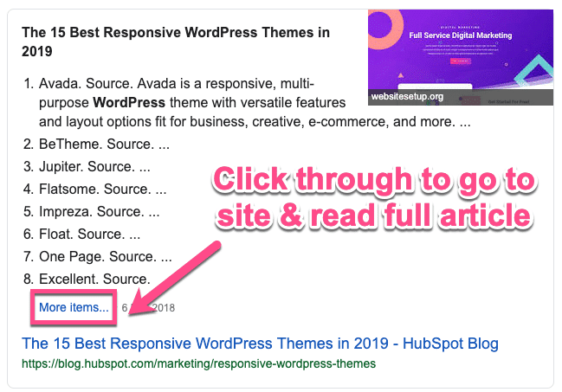This screenshot has width=562, height=392.
Task: Open the HubSpot Blog blue title link
Action: tap(260, 344)
